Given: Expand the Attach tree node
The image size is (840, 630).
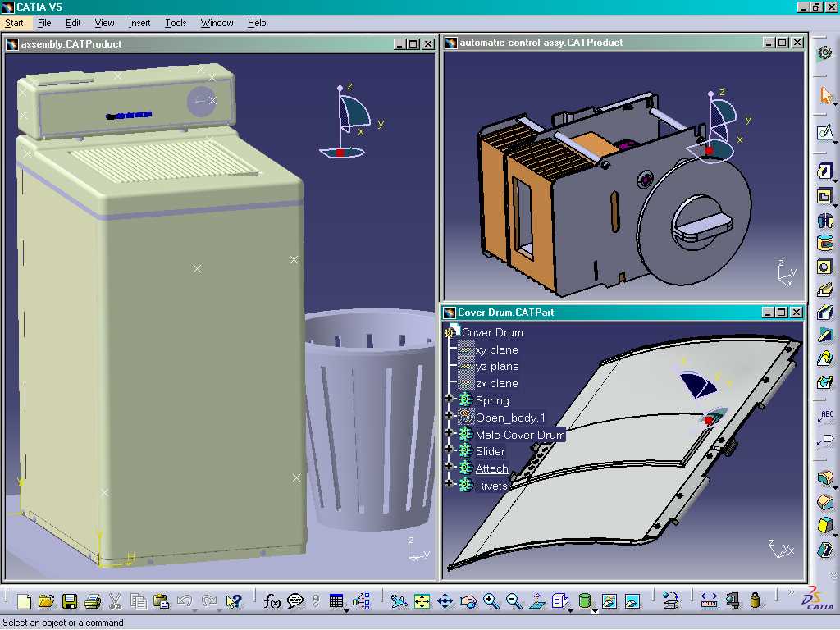Looking at the screenshot, I should [x=449, y=467].
